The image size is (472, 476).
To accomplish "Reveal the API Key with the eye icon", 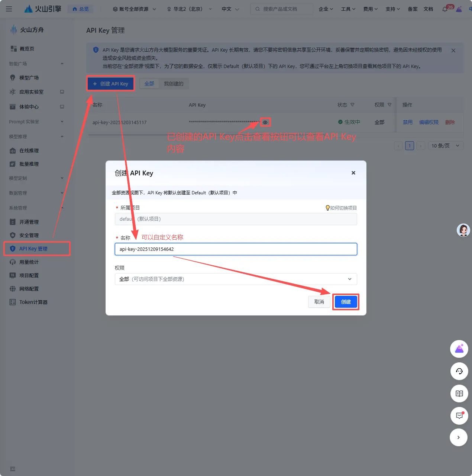I will [265, 122].
